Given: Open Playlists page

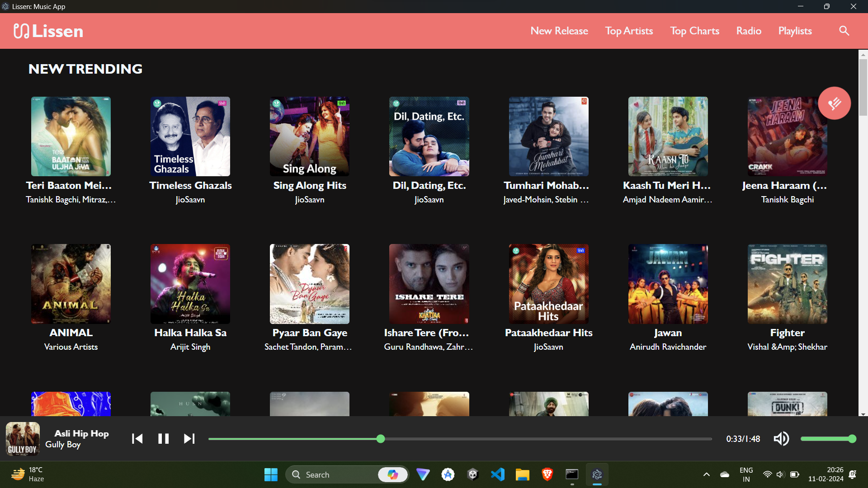Looking at the screenshot, I should 795,31.
